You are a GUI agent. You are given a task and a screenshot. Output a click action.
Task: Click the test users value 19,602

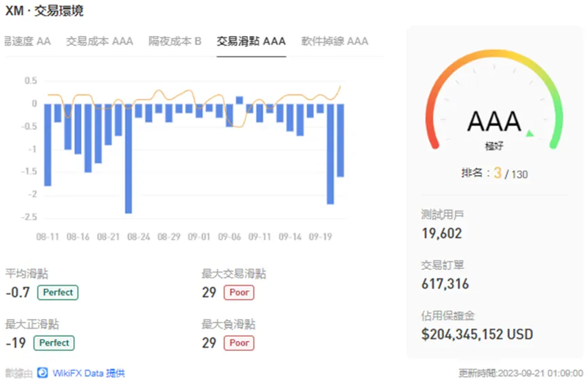(x=442, y=234)
